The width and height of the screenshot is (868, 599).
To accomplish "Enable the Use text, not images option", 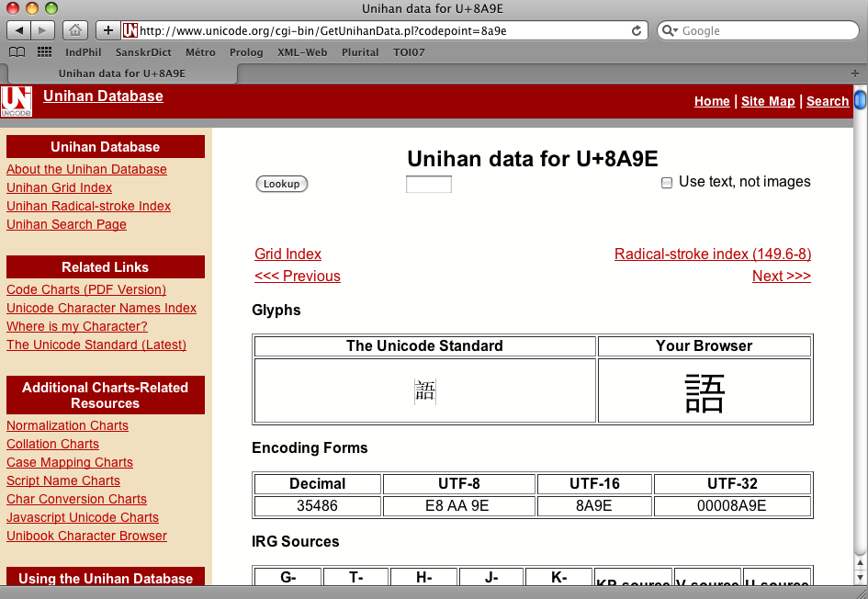I will pos(666,183).
